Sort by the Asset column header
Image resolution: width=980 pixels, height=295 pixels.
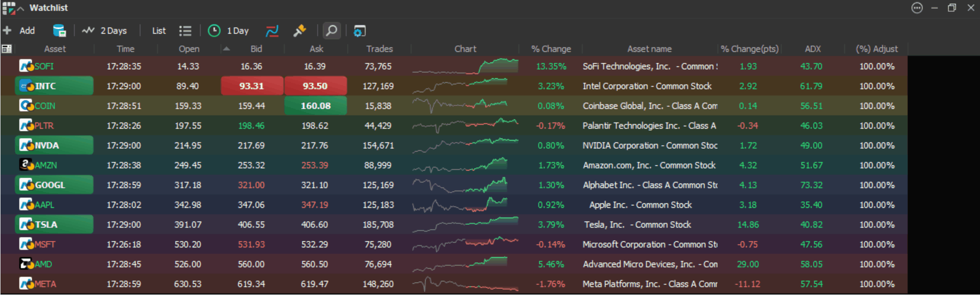click(x=55, y=49)
